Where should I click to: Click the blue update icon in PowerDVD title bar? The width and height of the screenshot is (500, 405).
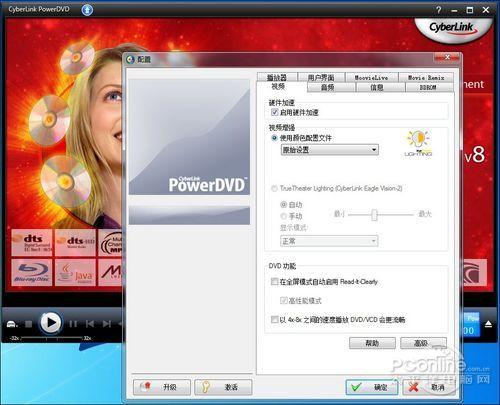coord(87,10)
